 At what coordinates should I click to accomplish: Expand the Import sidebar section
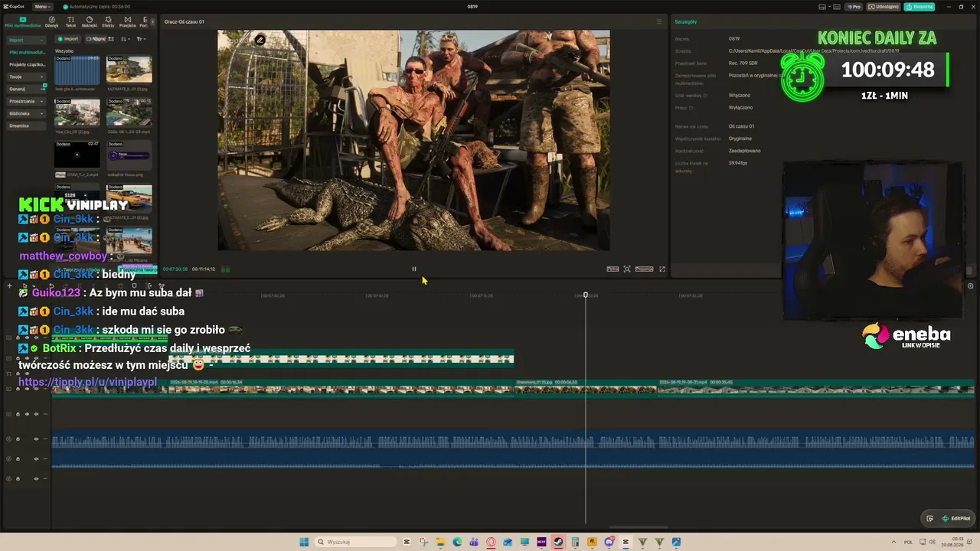pos(25,40)
